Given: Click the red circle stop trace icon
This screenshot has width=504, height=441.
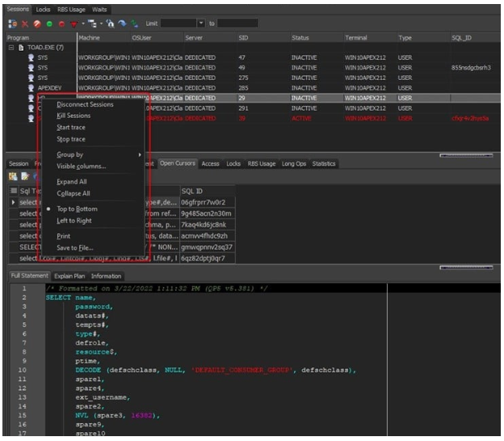Looking at the screenshot, I should (61, 23).
